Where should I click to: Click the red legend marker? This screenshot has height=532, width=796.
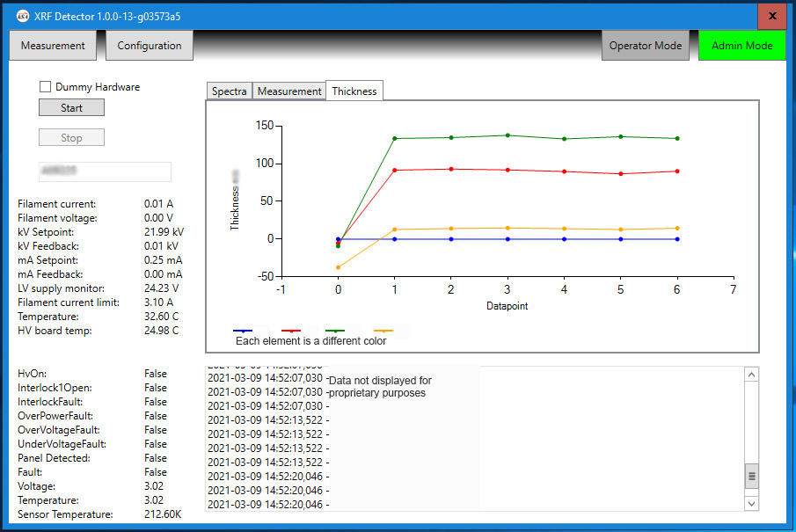[x=291, y=331]
